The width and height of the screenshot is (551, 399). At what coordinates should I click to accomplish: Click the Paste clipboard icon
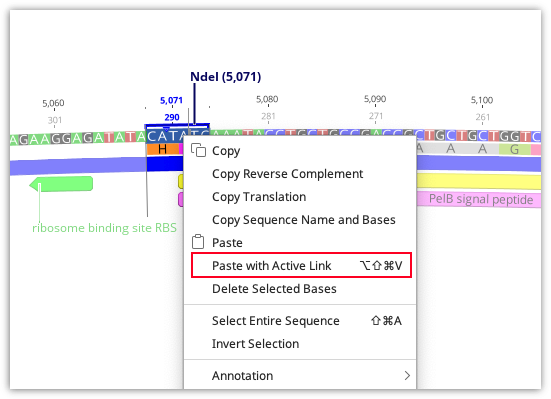click(x=198, y=242)
